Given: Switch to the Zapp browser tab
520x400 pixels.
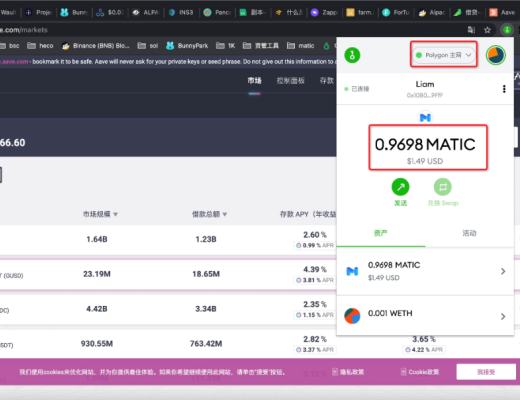Looking at the screenshot, I should (x=324, y=12).
